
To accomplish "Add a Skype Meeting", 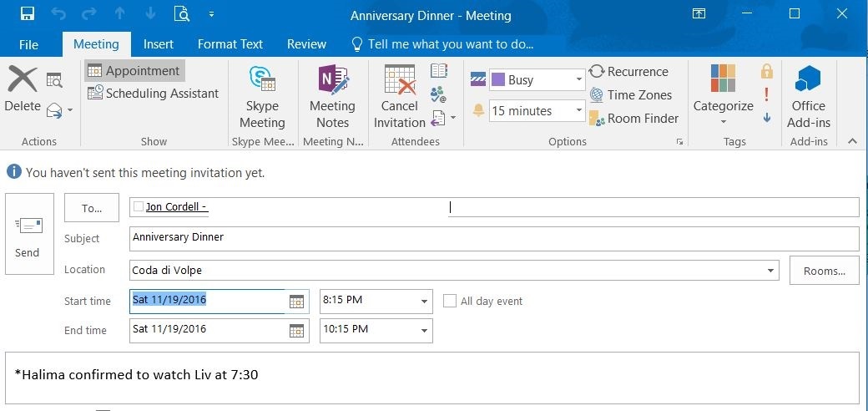I will click(262, 98).
